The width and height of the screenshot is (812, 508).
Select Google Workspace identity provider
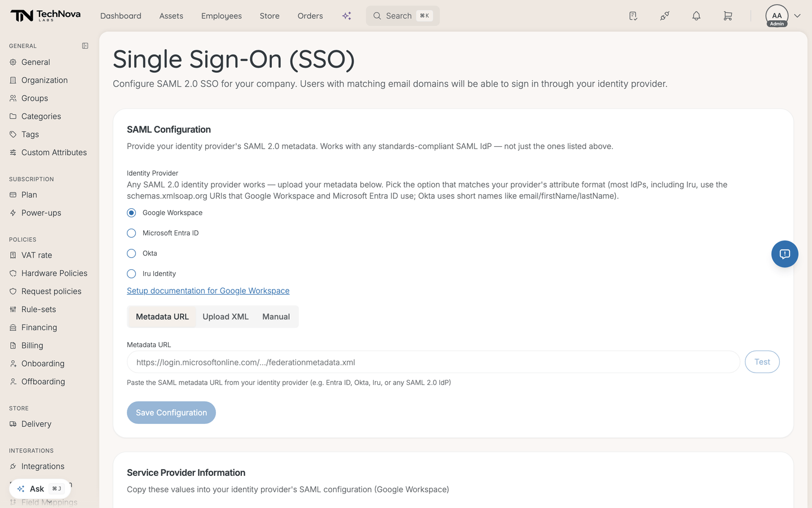(131, 213)
